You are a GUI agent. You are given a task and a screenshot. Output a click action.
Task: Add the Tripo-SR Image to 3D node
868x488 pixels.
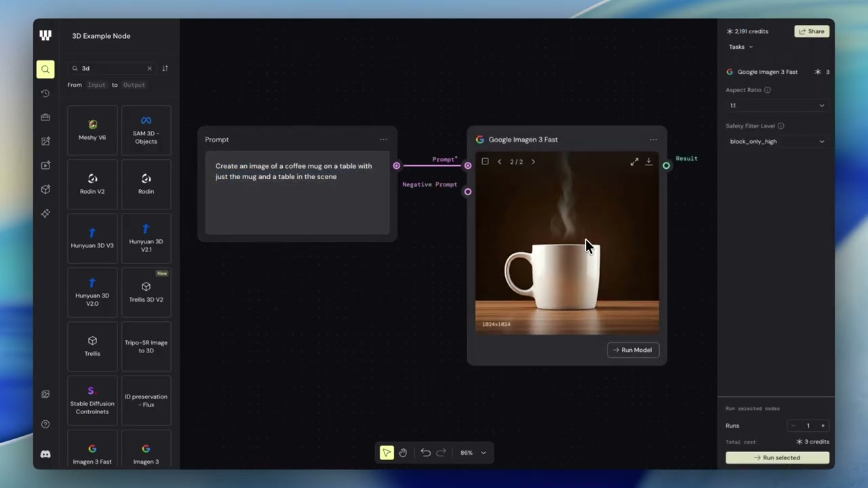(146, 346)
